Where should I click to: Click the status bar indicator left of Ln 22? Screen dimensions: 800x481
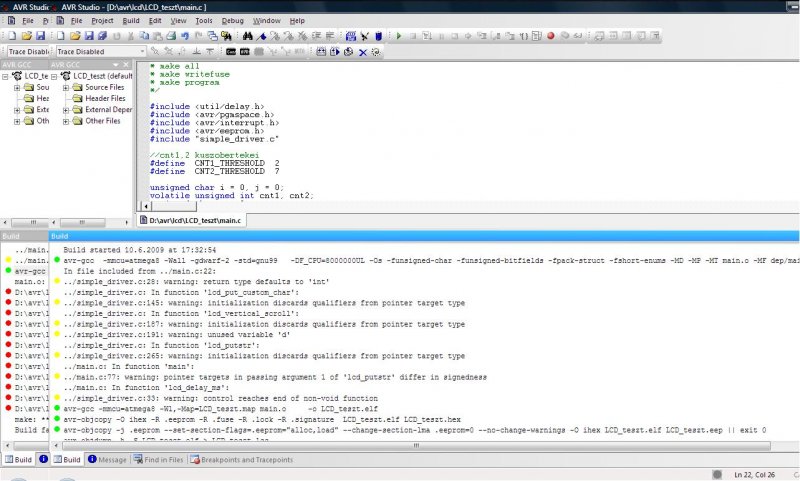click(717, 474)
